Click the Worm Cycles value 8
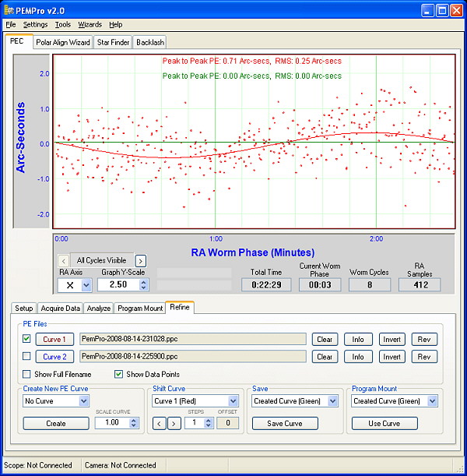467x476 pixels. (370, 285)
